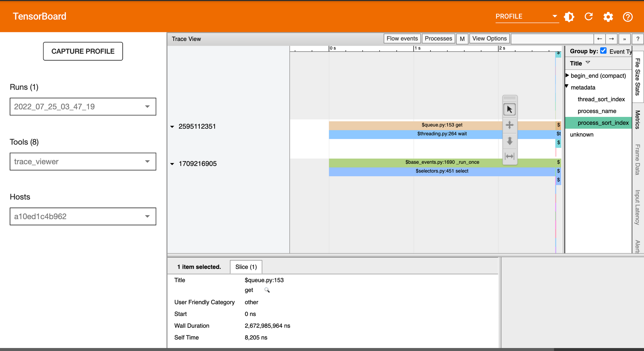Viewport: 644px width, 351px height.
Task: Click the 1 s mark on time ruler
Action: [x=417, y=48]
